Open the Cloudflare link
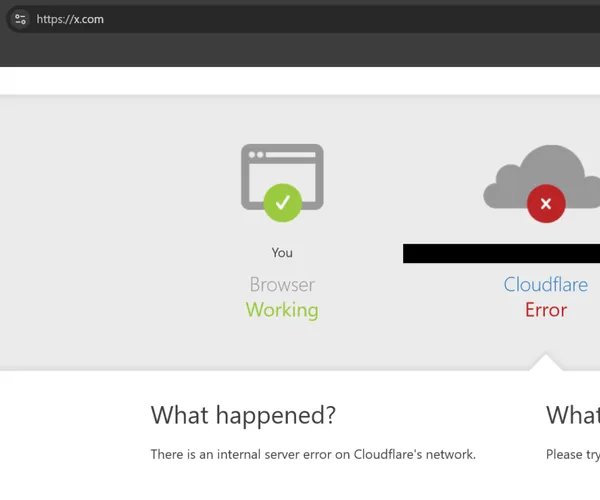Screen dimensions: 600x500 click(546, 285)
